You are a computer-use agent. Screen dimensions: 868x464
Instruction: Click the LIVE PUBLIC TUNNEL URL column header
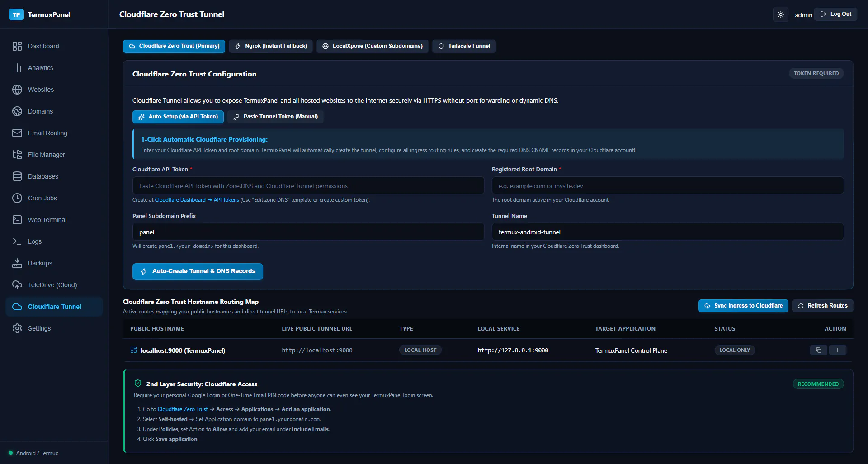[x=317, y=329]
